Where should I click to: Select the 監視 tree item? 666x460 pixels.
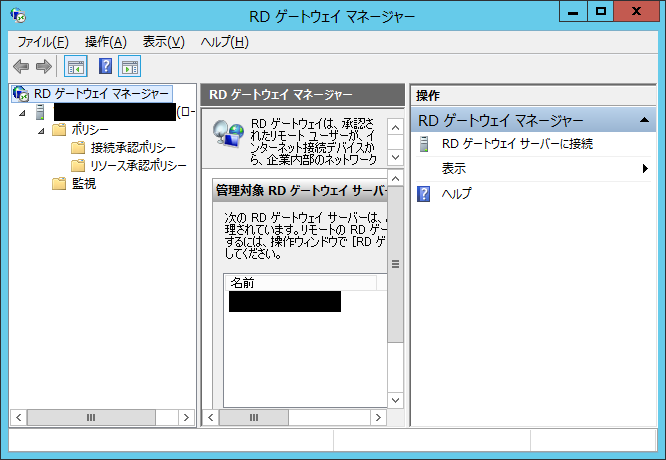[x=84, y=183]
